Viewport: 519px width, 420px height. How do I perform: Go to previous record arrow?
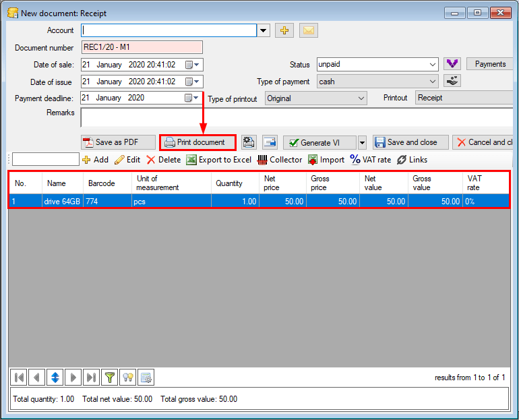(x=37, y=378)
